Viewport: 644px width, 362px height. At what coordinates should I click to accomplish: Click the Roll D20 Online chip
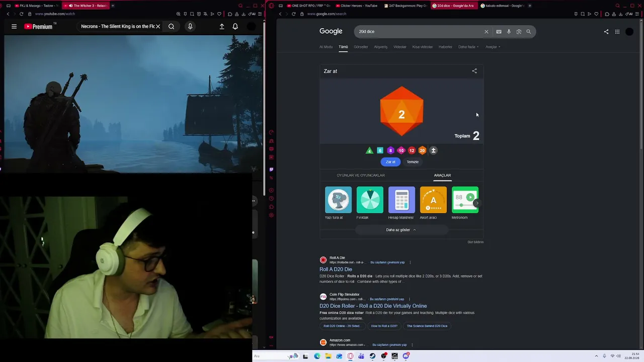pos(342,326)
